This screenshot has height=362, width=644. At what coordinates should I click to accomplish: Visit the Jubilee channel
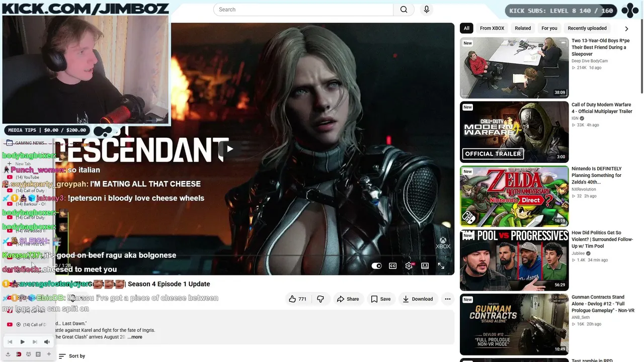point(578,253)
